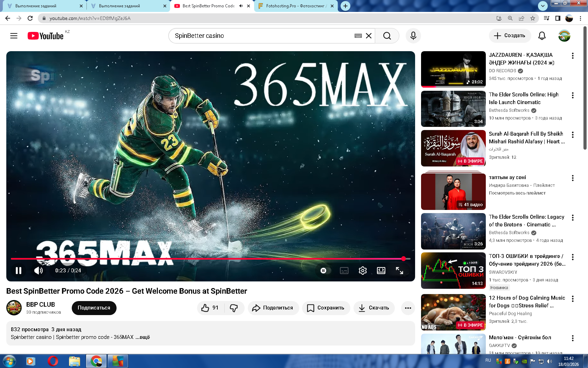Save the video to a playlist
The height and width of the screenshot is (368, 588).
tap(326, 308)
